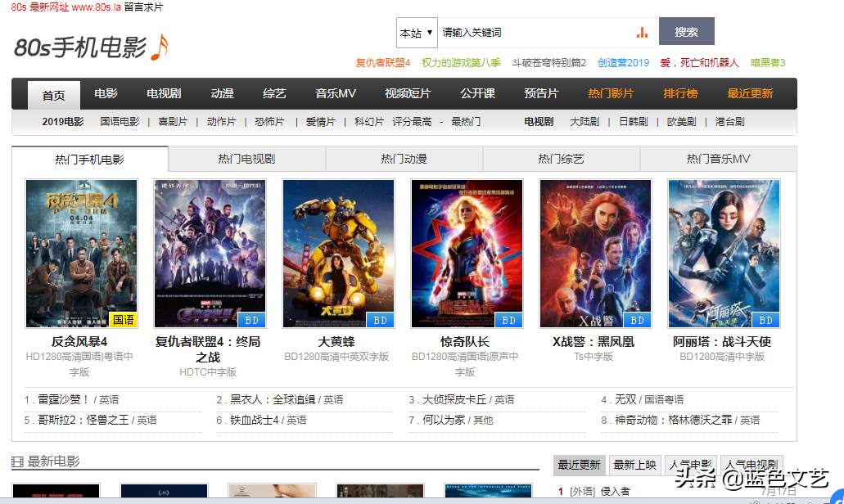844x504 pixels.
Task: Open the 权力的游戏第八季 hot search link
Action: coord(461,62)
